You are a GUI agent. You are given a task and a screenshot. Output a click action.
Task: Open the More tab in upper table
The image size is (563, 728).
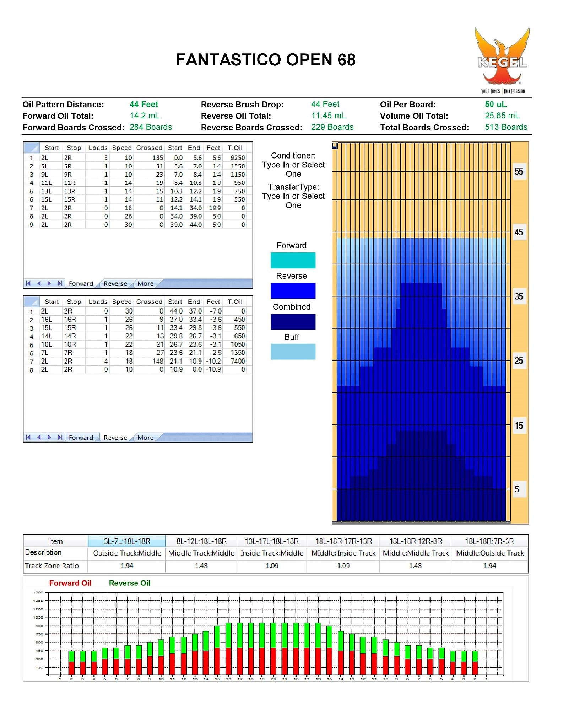pyautogui.click(x=145, y=284)
